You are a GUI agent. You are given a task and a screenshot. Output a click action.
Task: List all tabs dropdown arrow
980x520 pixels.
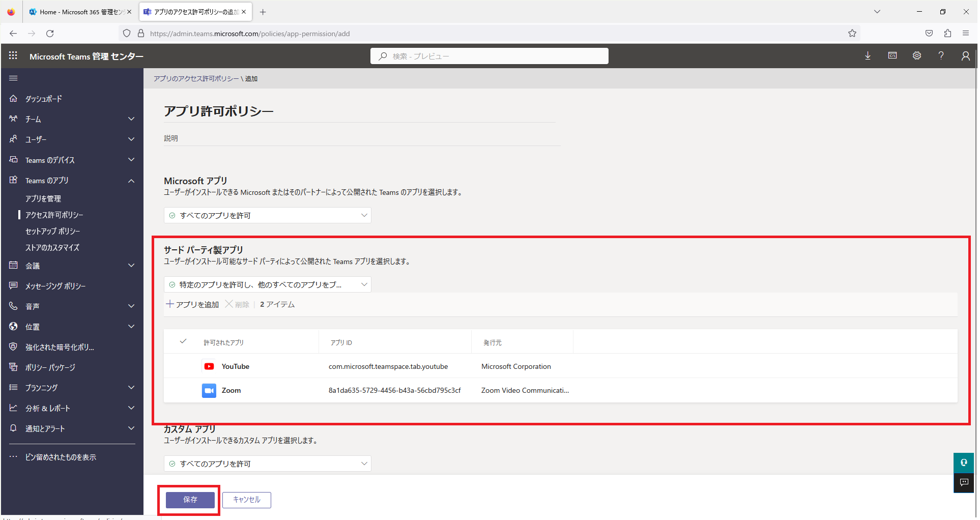[877, 12]
